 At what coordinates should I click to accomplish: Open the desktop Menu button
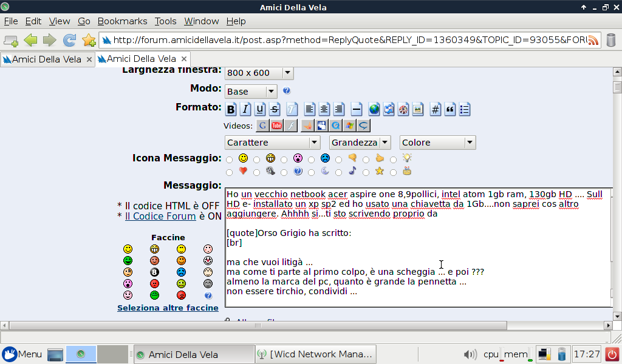point(22,354)
